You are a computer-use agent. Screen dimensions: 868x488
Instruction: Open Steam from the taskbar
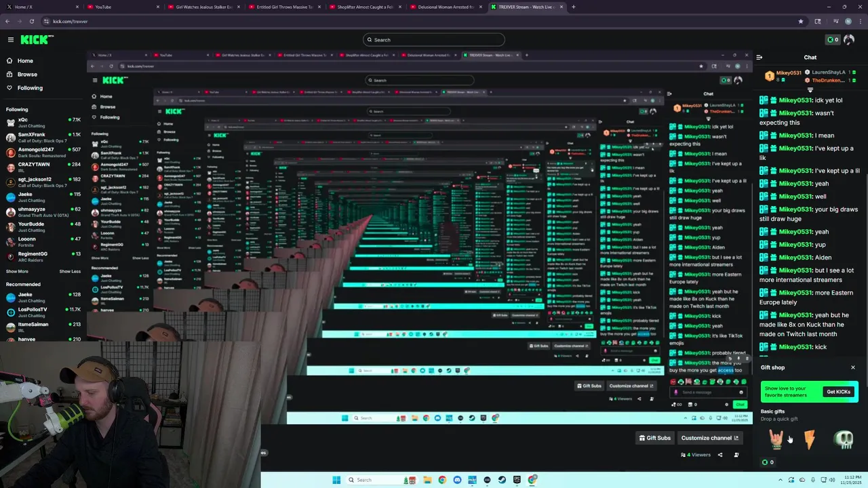pyautogui.click(x=502, y=480)
